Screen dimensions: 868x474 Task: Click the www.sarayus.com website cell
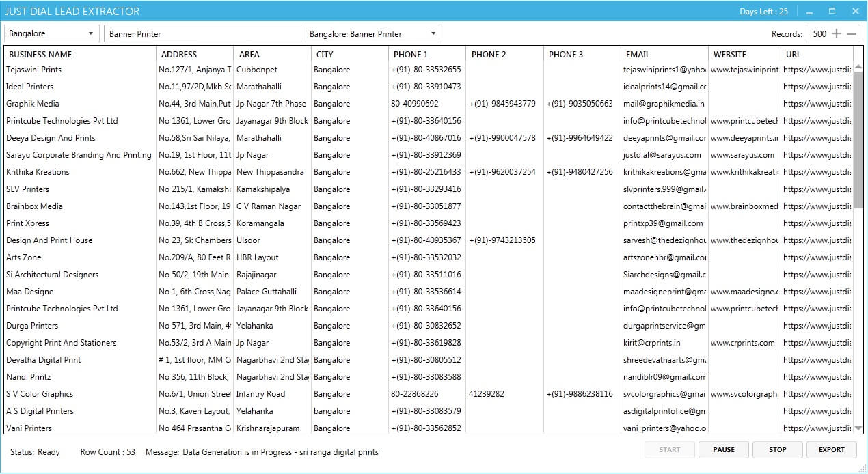pos(742,155)
